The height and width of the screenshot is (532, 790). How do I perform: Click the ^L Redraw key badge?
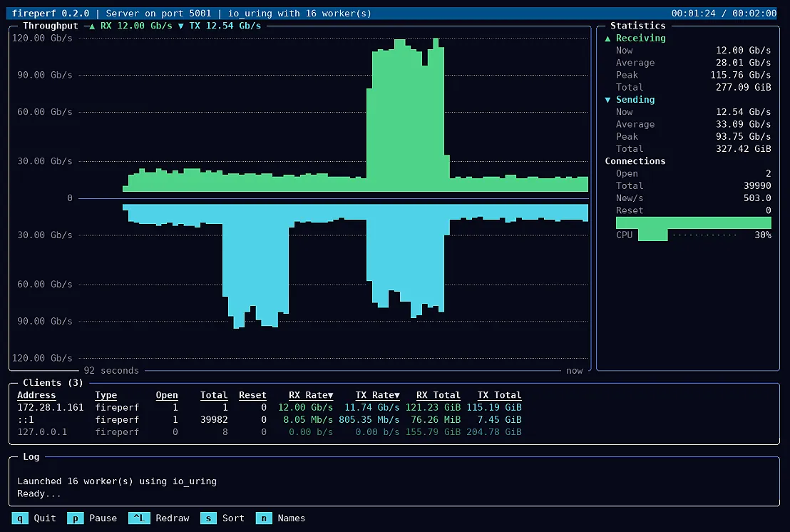tap(139, 518)
